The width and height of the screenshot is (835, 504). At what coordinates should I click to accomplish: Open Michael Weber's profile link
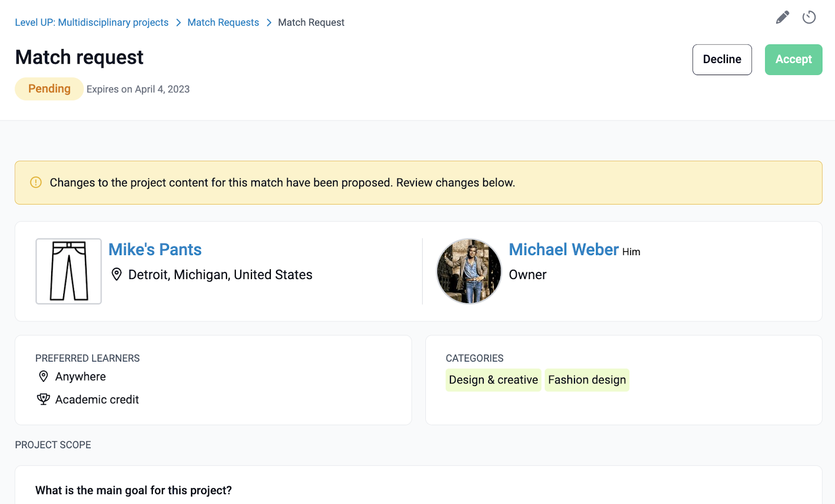point(564,249)
